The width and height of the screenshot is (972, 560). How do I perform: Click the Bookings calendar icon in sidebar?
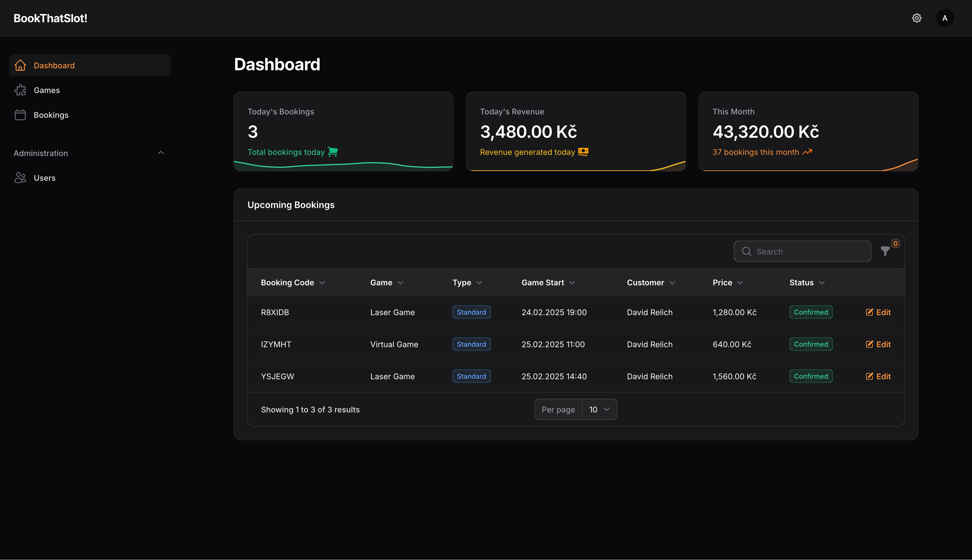[x=20, y=114]
